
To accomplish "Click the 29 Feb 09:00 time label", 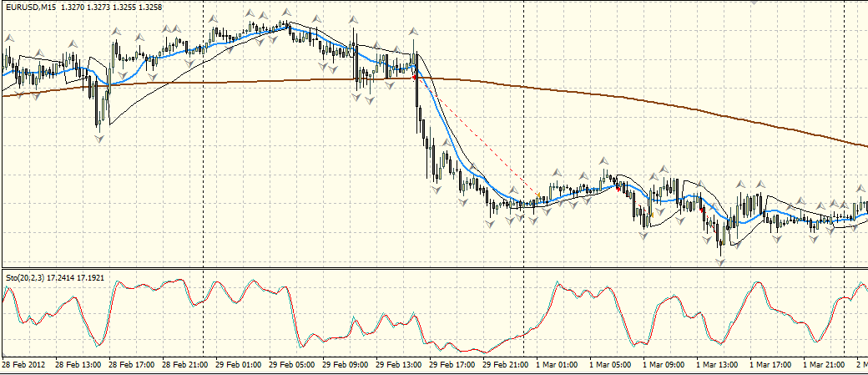I will (x=346, y=365).
